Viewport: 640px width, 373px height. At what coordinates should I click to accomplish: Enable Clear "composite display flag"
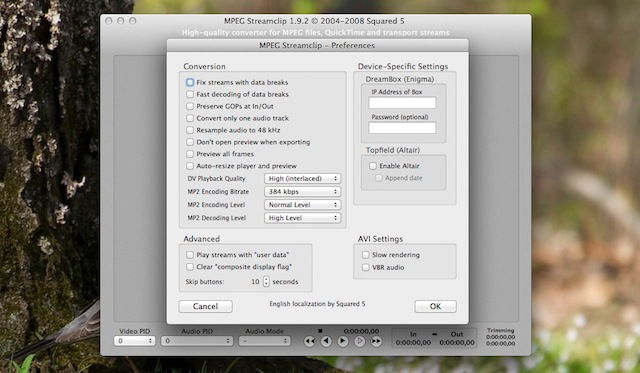(x=190, y=267)
